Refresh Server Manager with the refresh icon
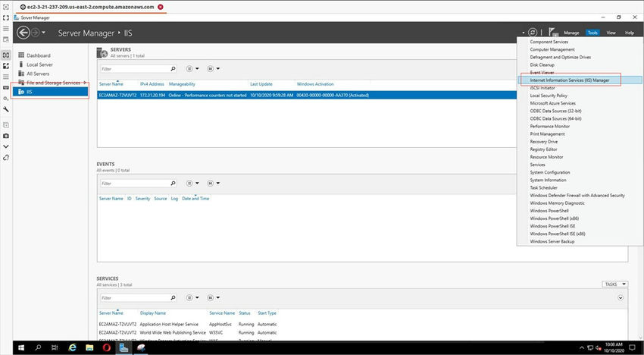The height and width of the screenshot is (355, 644). coord(533,33)
